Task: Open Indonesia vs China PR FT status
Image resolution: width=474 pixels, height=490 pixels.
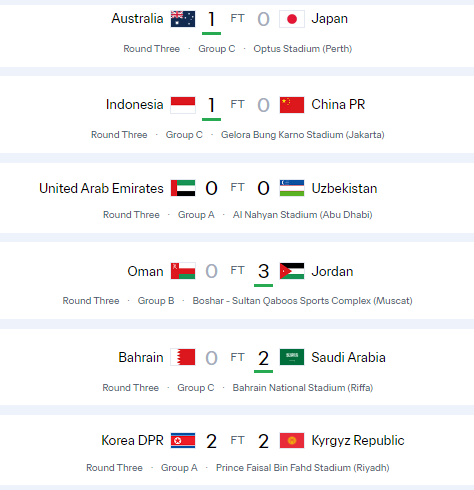Action: tap(237, 104)
